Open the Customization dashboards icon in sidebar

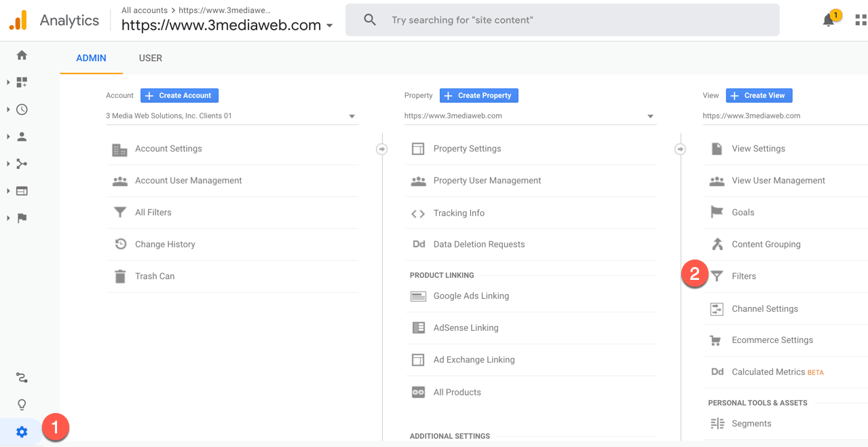tap(22, 82)
